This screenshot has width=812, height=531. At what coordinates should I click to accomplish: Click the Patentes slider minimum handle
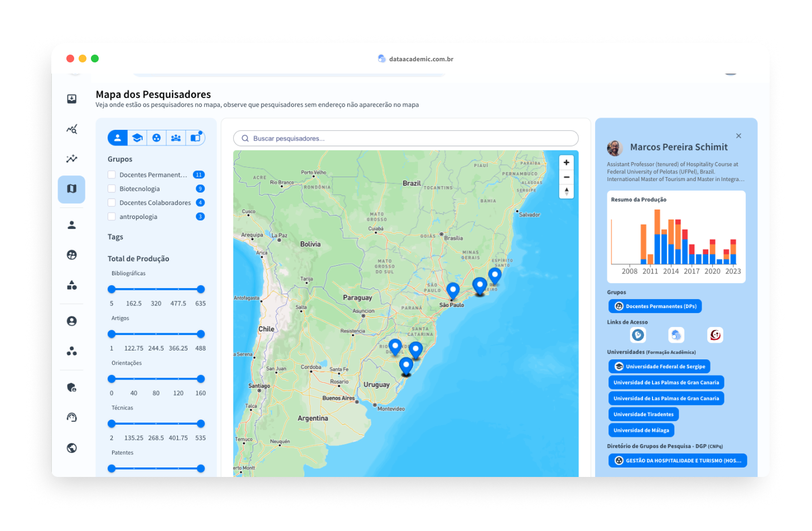pyautogui.click(x=112, y=469)
